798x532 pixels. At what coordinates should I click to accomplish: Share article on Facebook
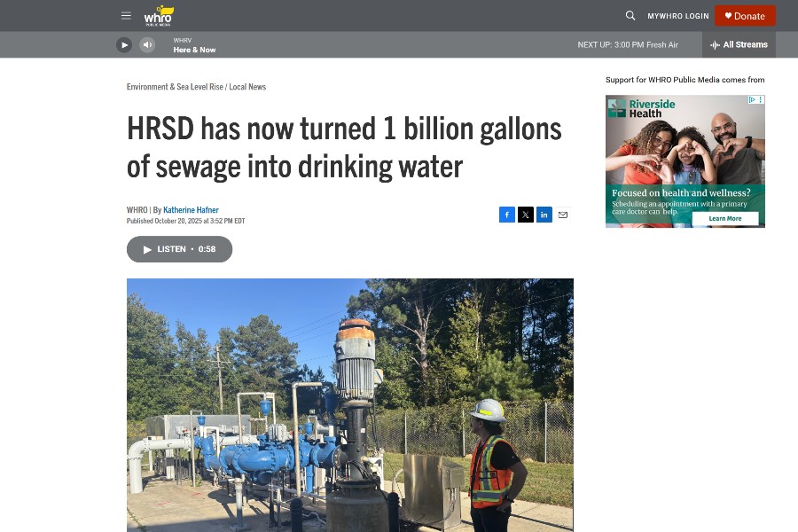tap(507, 215)
